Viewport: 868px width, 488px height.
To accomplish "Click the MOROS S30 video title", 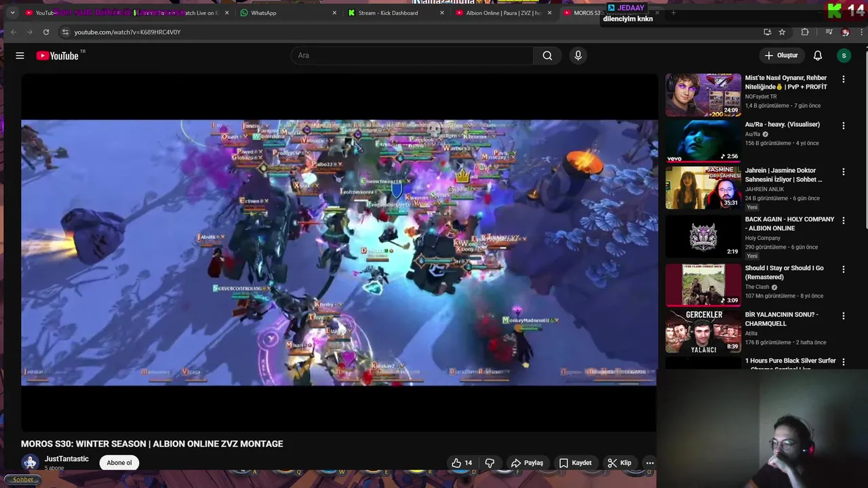I will point(152,444).
